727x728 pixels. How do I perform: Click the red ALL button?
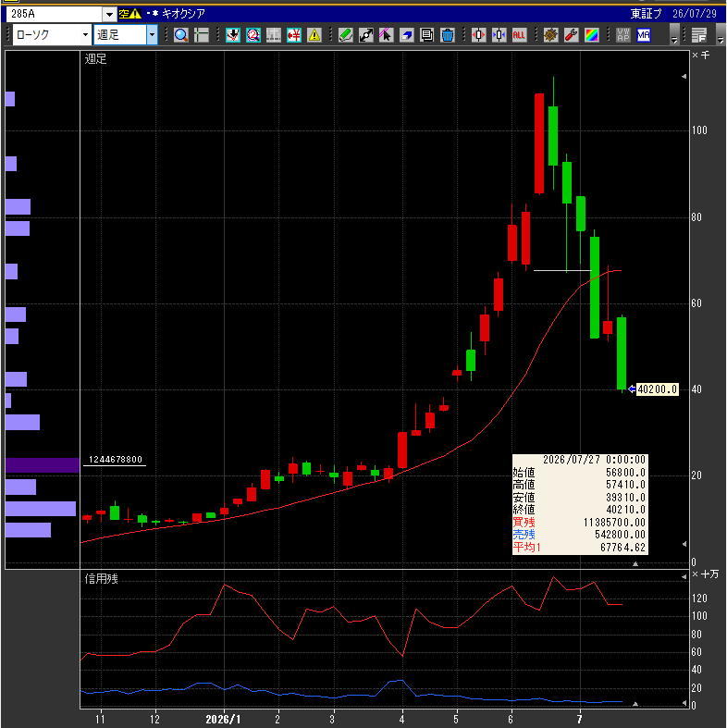pyautogui.click(x=519, y=35)
